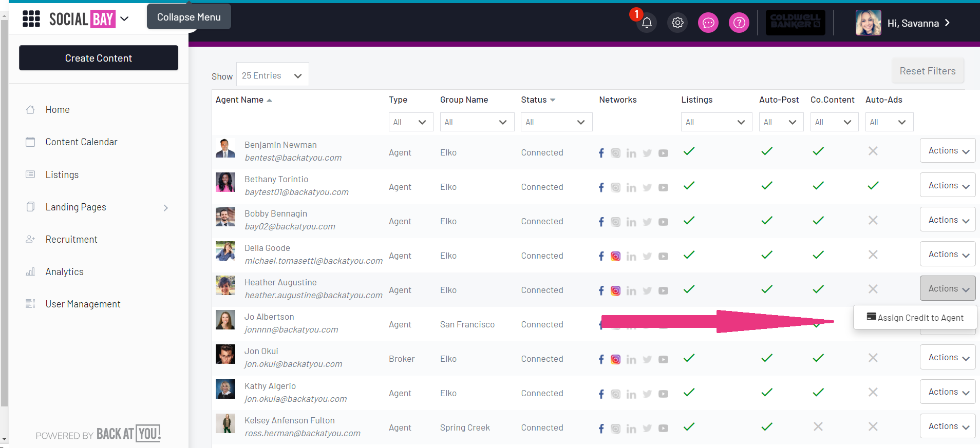
Task: Click the pink help question mark icon
Action: 739,23
